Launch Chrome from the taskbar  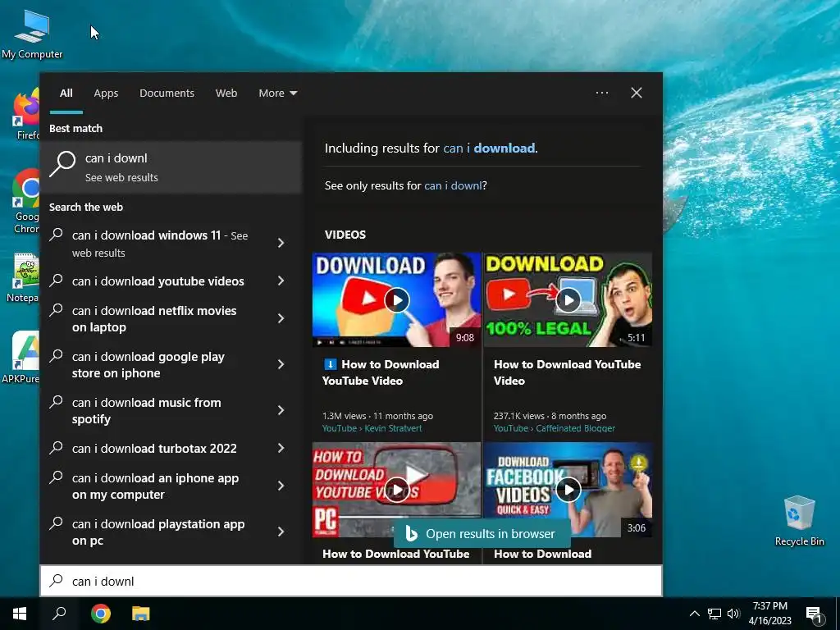pyautogui.click(x=100, y=614)
